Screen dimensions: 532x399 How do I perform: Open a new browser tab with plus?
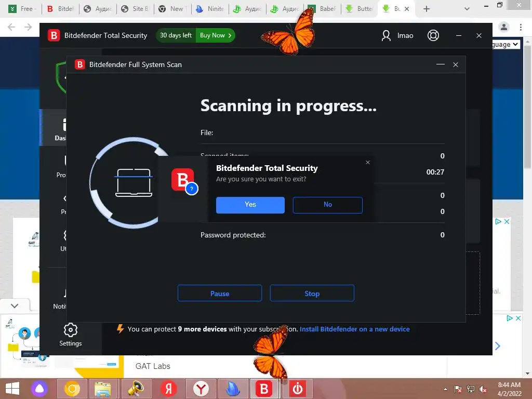(x=427, y=9)
